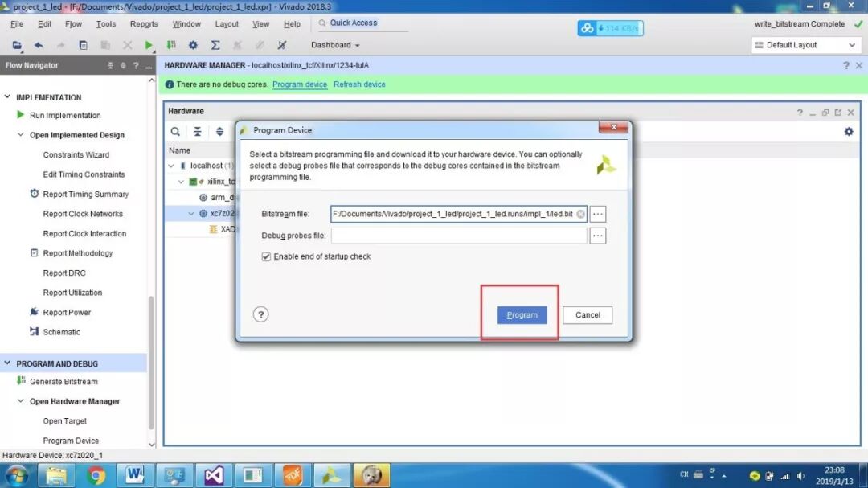
Task: Open File Explorer from the taskbar
Action: click(x=56, y=475)
